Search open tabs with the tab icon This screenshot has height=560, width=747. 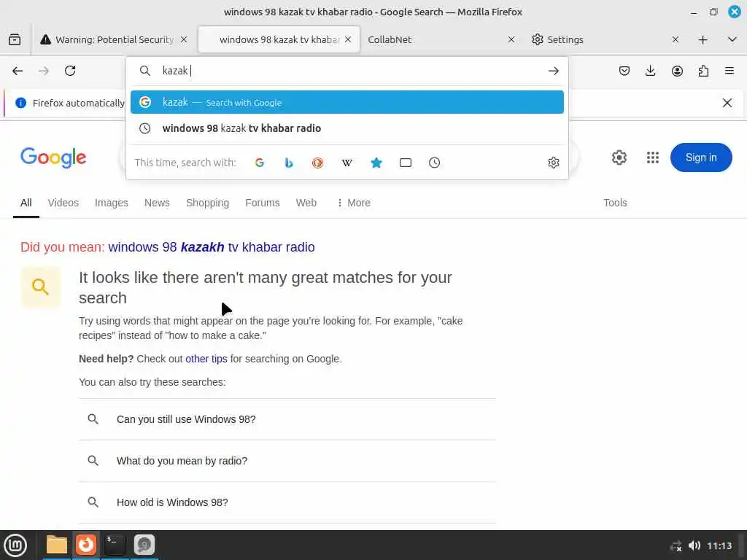(406, 163)
